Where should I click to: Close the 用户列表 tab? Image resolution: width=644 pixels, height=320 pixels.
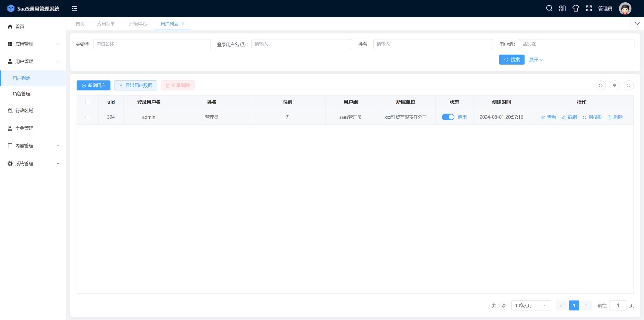183,24
